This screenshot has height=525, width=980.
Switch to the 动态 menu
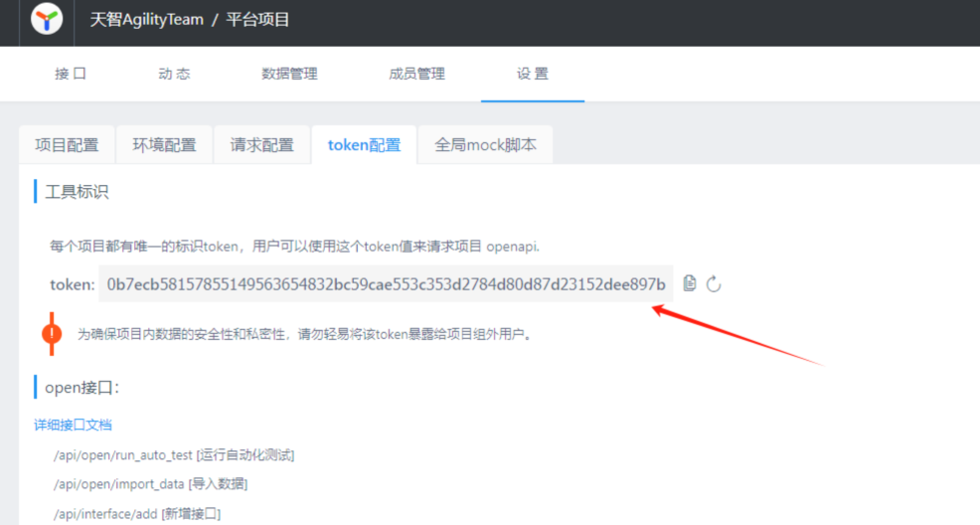tap(174, 74)
